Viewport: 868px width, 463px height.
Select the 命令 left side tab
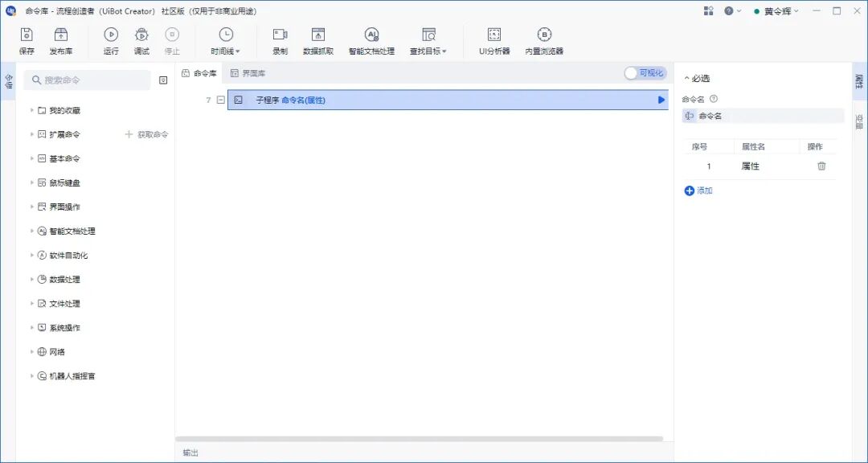pos(8,81)
